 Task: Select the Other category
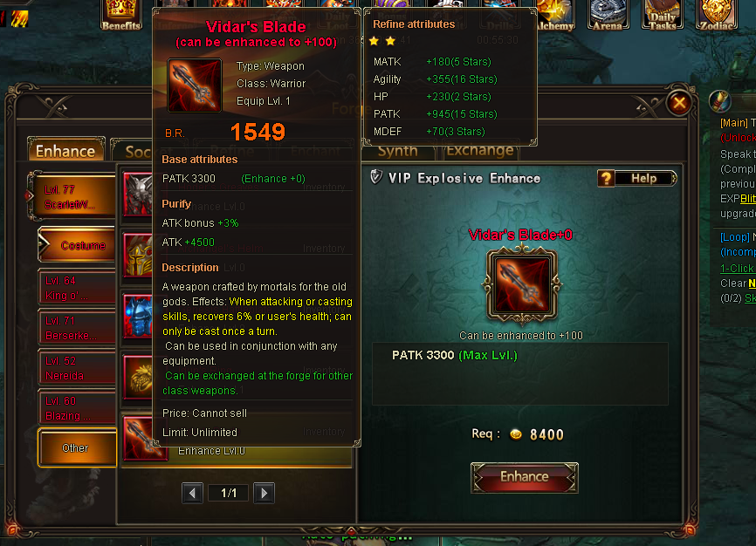click(77, 447)
